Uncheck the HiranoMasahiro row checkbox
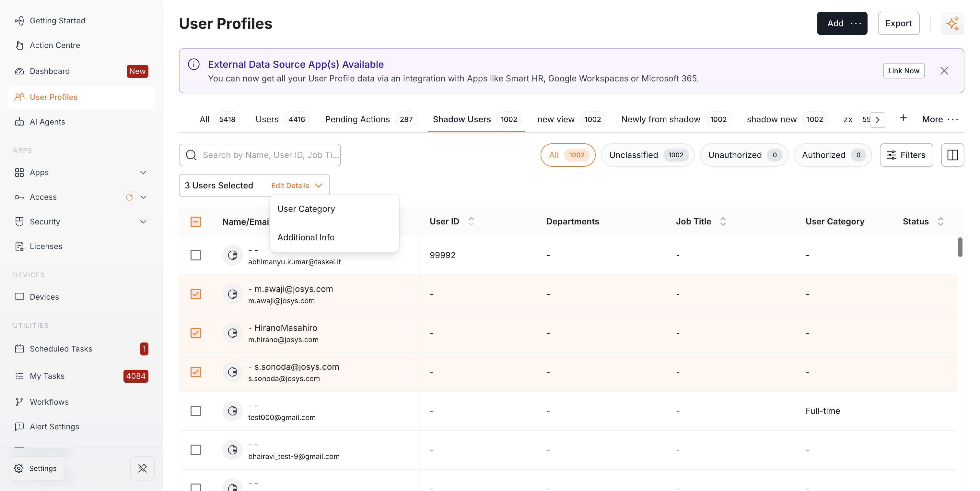The image size is (980, 491). click(195, 333)
